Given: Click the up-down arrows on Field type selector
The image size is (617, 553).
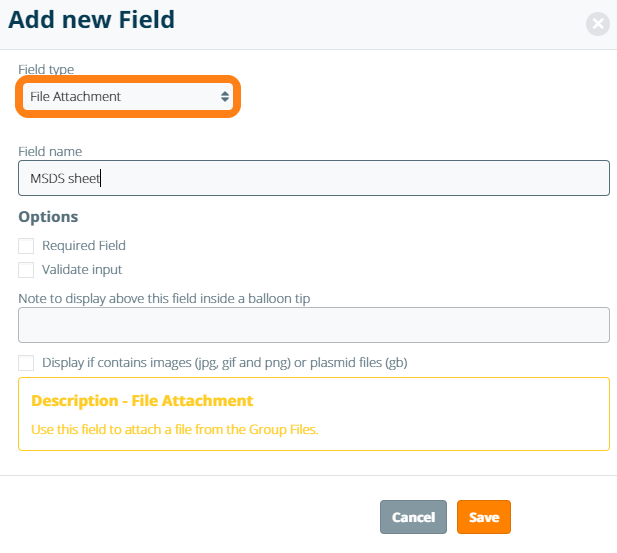Looking at the screenshot, I should (225, 97).
